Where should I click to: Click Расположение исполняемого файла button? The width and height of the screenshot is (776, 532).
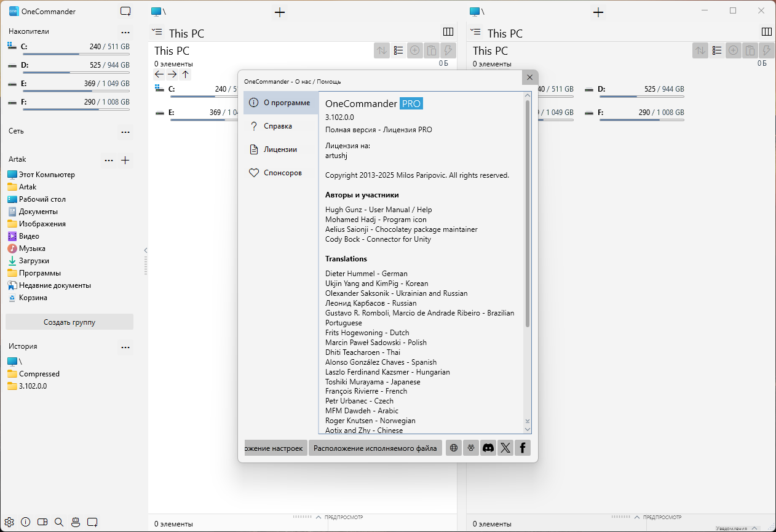[x=375, y=448]
